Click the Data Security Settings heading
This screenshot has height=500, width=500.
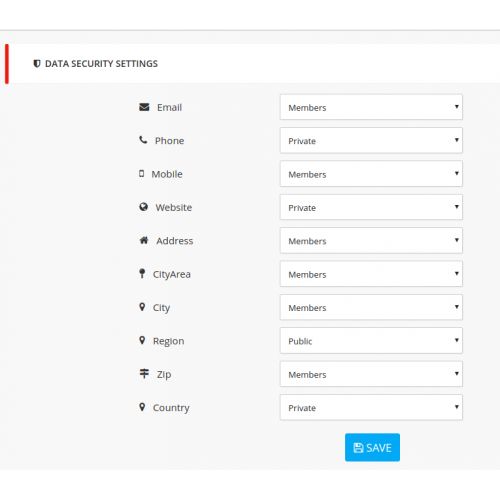click(101, 64)
